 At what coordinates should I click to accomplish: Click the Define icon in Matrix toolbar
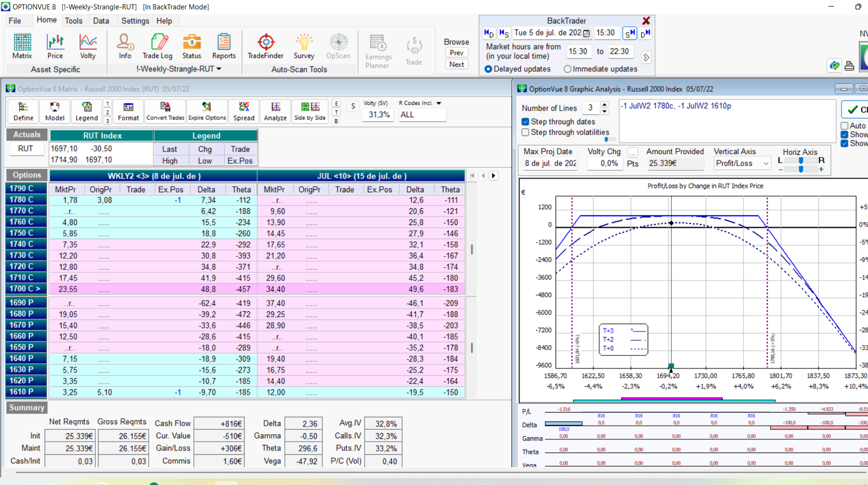pyautogui.click(x=23, y=111)
